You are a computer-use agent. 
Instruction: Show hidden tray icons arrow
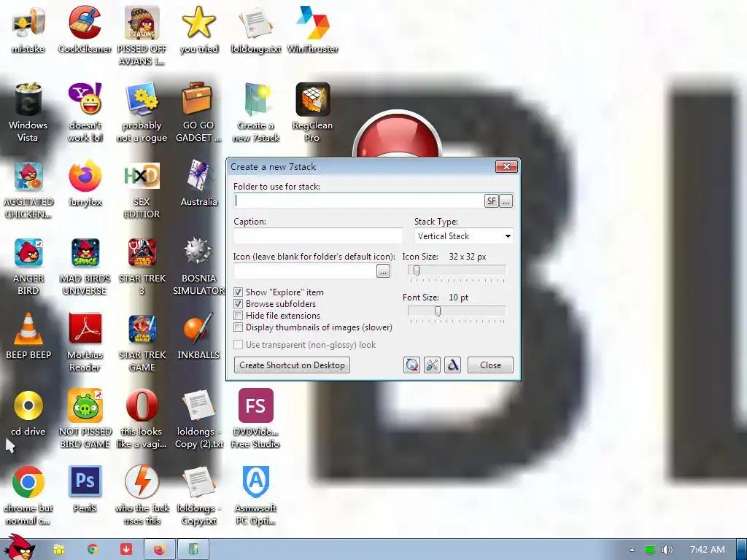pyautogui.click(x=632, y=550)
